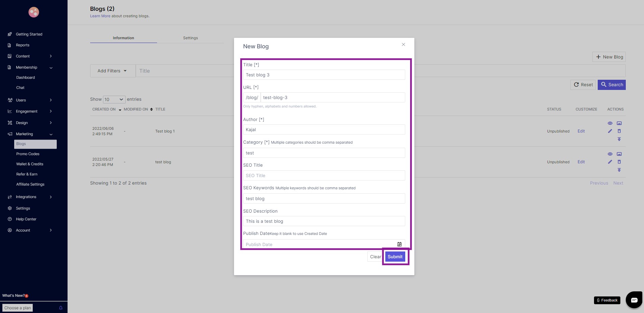644x313 pixels.
Task: Open the Show entries count dropdown
Action: coord(114,99)
